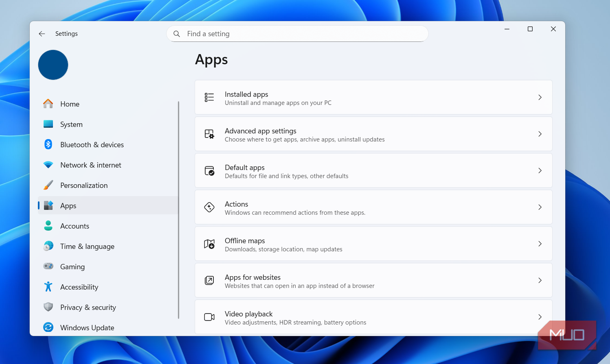Click the user profile avatar
This screenshot has height=364, width=610.
pos(53,65)
